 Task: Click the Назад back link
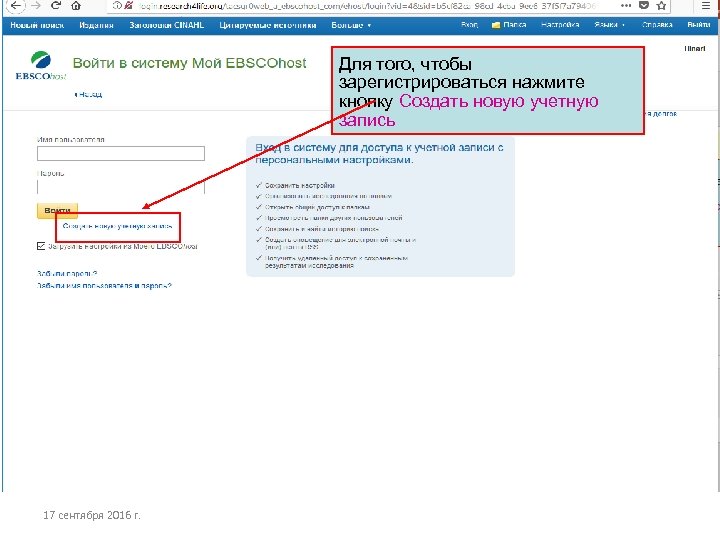point(88,94)
